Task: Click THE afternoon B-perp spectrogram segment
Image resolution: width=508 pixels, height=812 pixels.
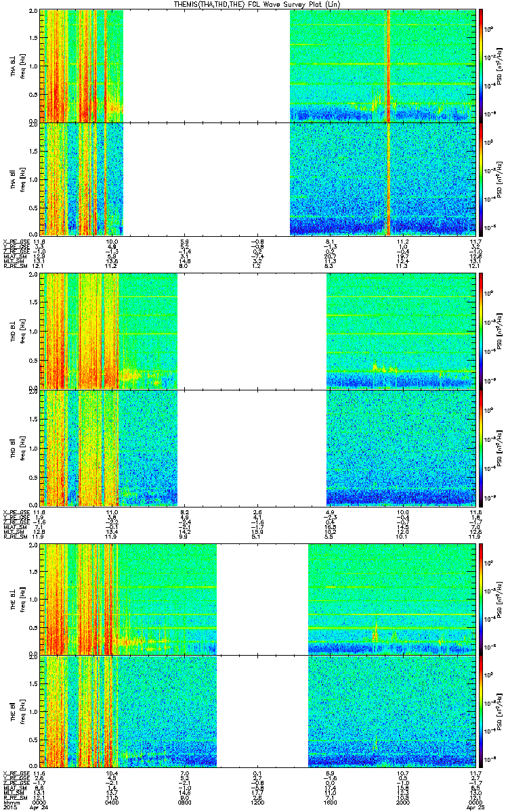Action: [x=391, y=598]
